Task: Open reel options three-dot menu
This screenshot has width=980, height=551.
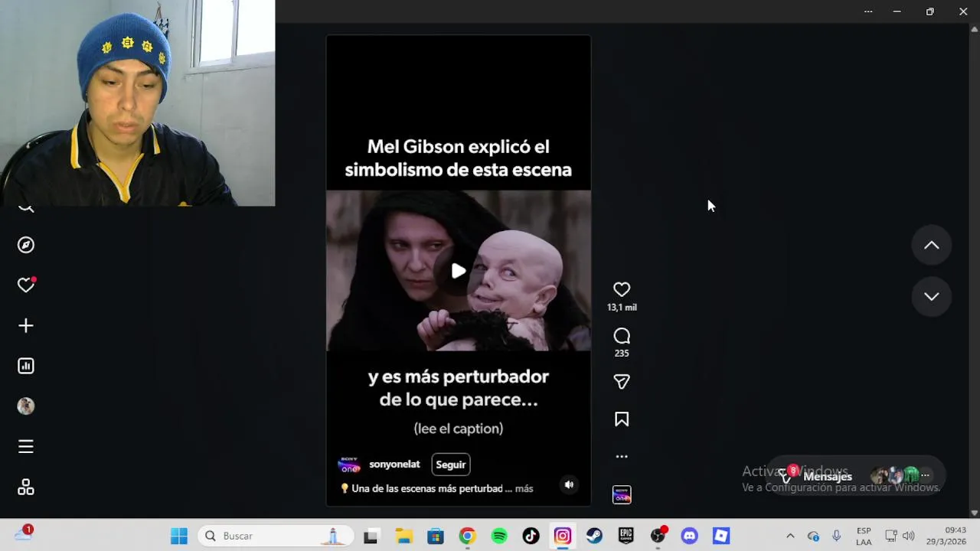Action: (x=622, y=456)
